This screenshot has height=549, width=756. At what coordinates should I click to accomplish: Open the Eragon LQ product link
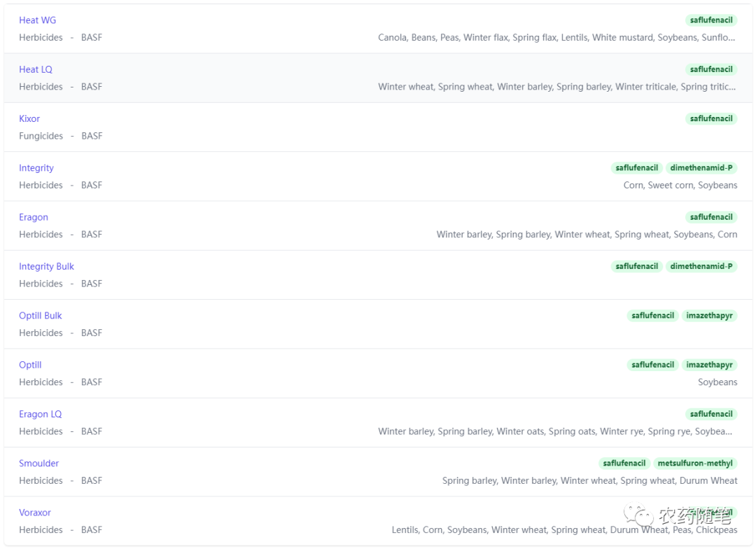tap(41, 414)
